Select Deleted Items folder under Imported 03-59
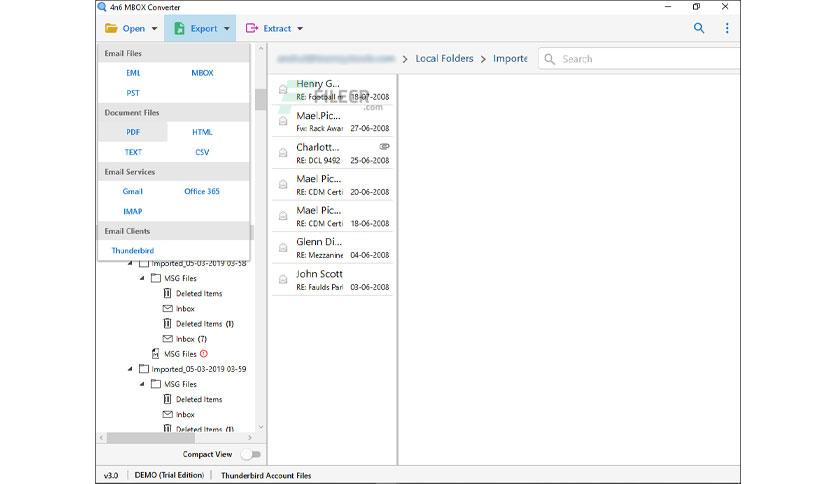The width and height of the screenshot is (836, 484). [199, 399]
